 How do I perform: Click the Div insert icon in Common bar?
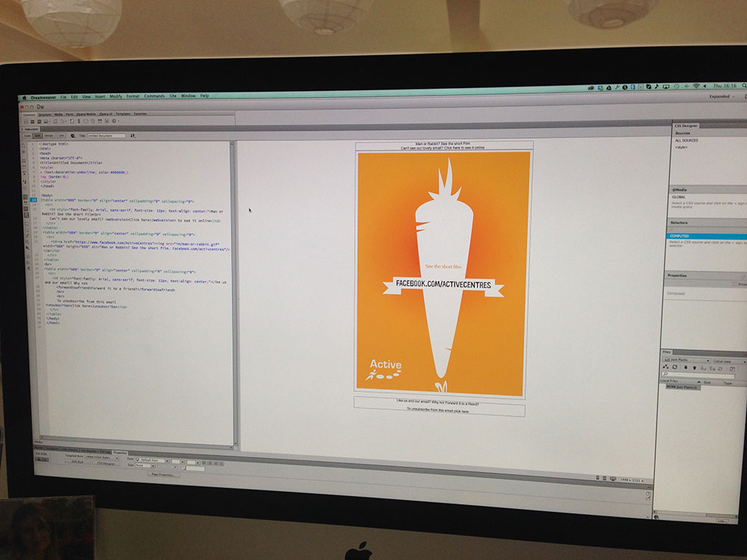26,122
